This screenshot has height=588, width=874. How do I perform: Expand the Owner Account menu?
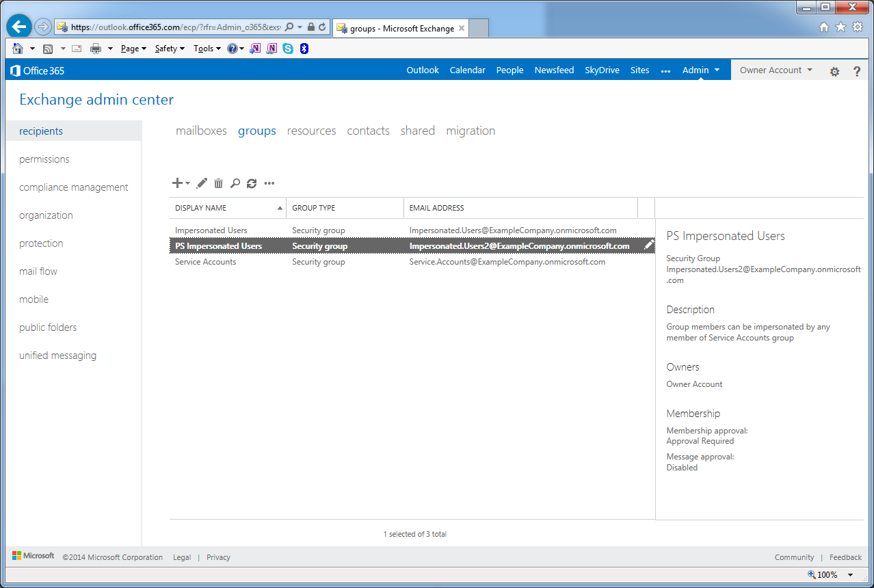pyautogui.click(x=776, y=70)
